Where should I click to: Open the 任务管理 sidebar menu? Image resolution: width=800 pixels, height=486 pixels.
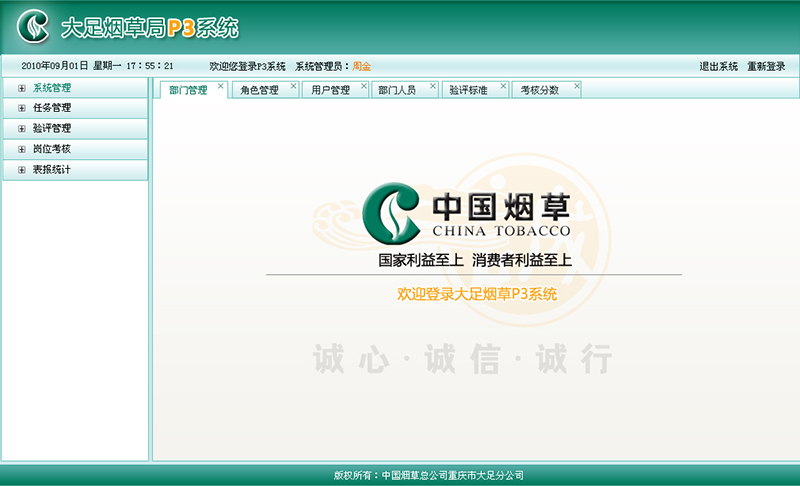click(76, 108)
